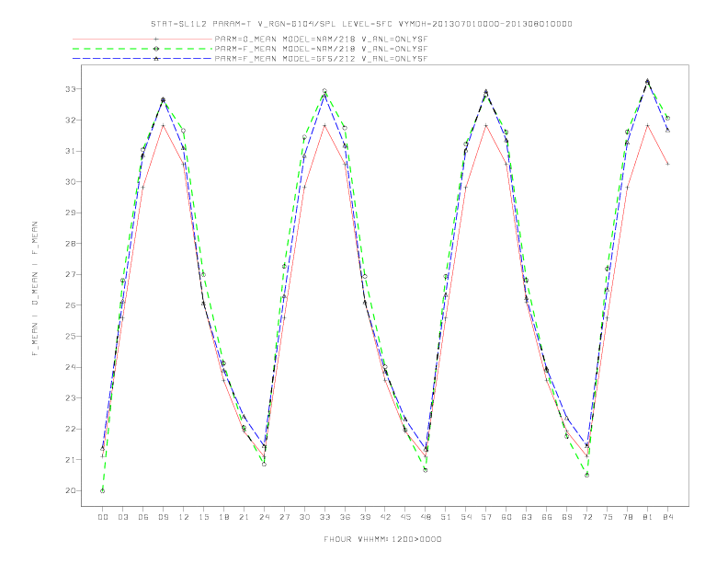The height and width of the screenshot is (563, 728).
Task: Click x-axis forecast hour label 63
Action: tap(527, 517)
